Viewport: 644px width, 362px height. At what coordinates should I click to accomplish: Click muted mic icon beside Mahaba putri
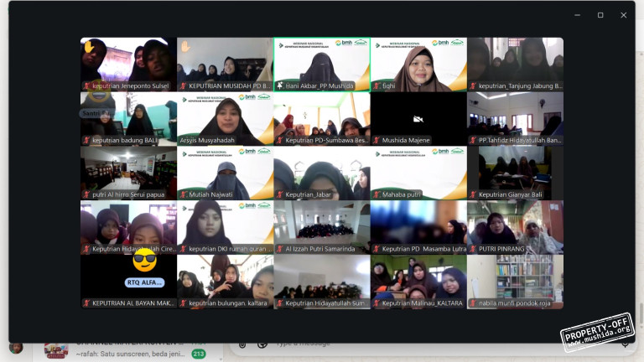[377, 194]
